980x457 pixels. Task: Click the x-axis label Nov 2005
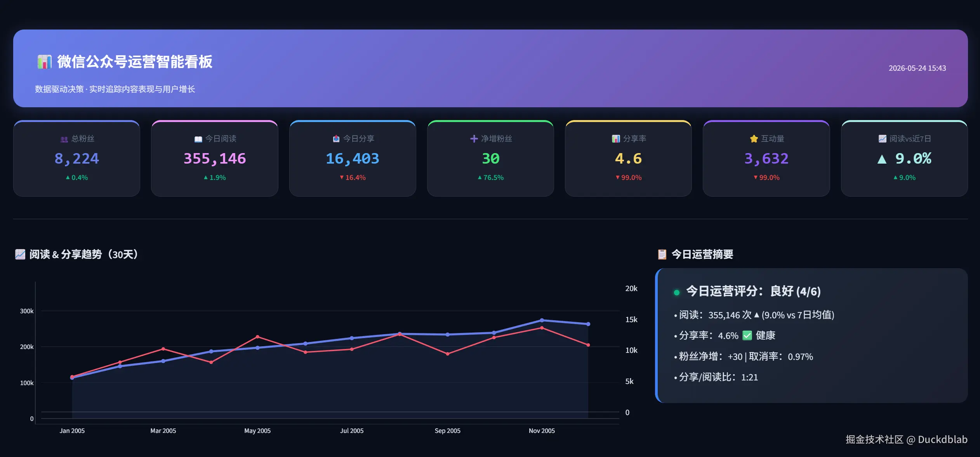click(x=542, y=431)
